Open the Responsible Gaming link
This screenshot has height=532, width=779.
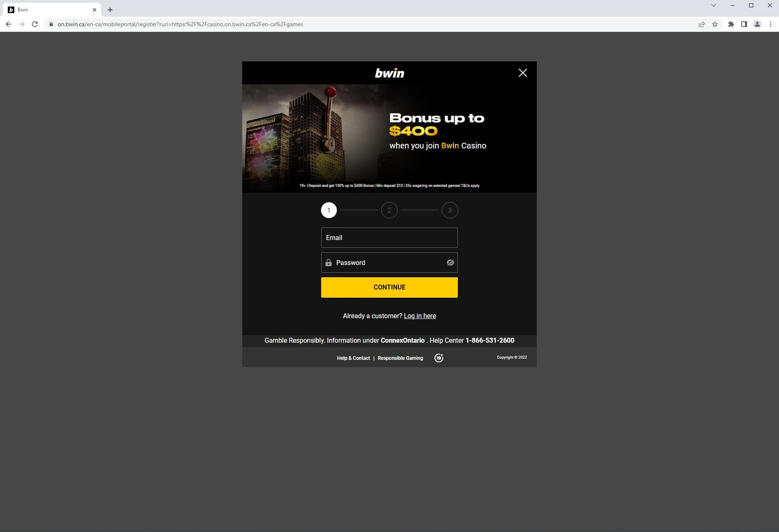400,358
